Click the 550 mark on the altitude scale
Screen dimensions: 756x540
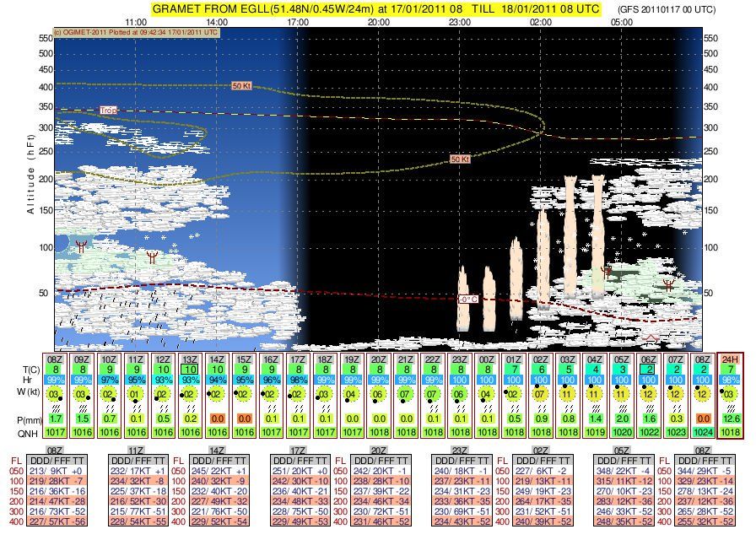click(x=40, y=38)
